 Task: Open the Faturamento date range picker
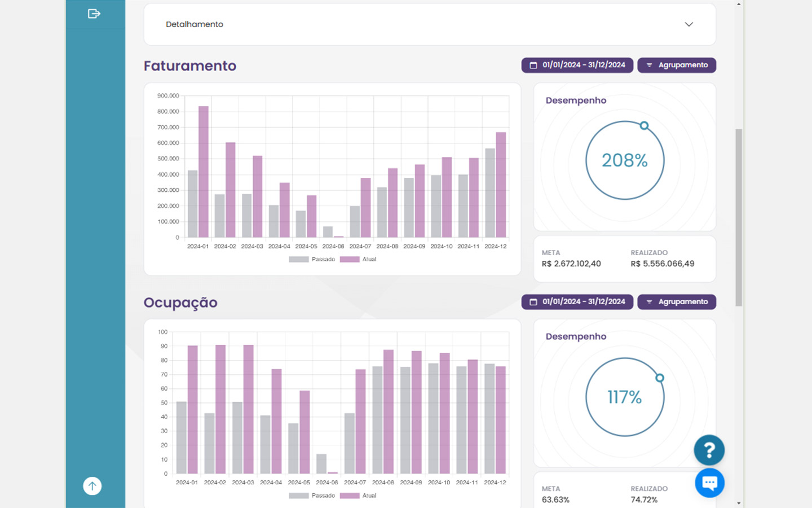coord(577,65)
